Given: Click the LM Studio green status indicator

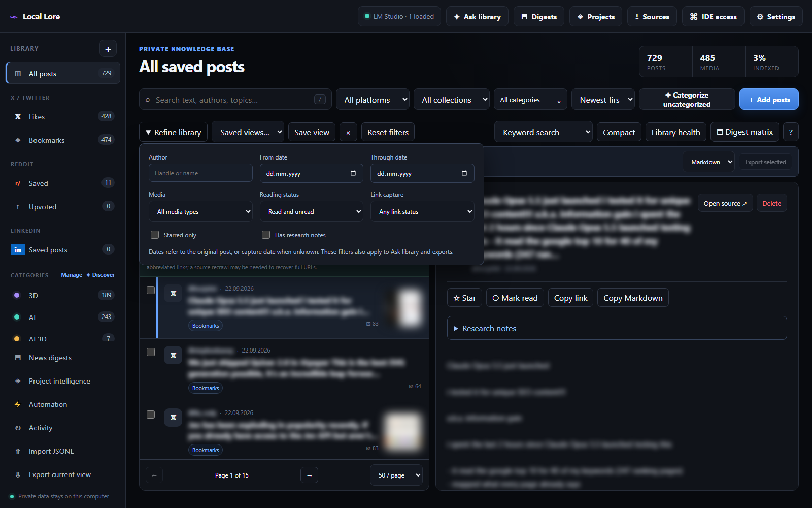Looking at the screenshot, I should pyautogui.click(x=367, y=16).
